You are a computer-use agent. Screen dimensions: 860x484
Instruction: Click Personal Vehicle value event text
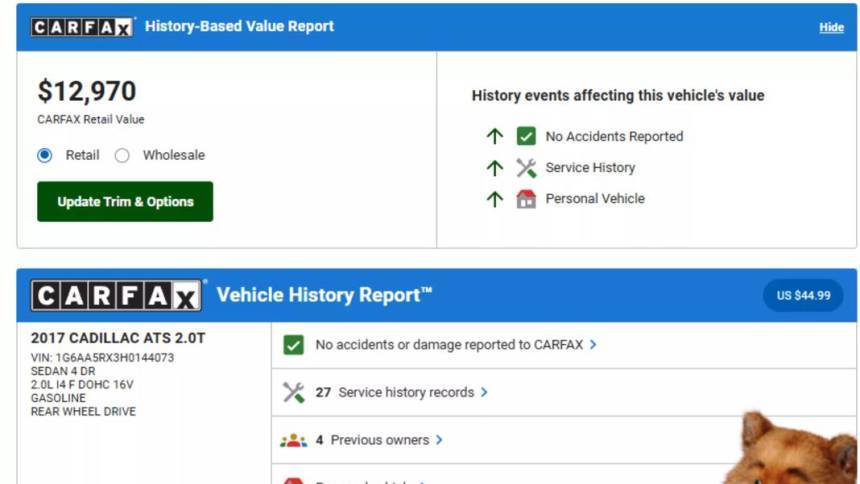[x=595, y=199]
